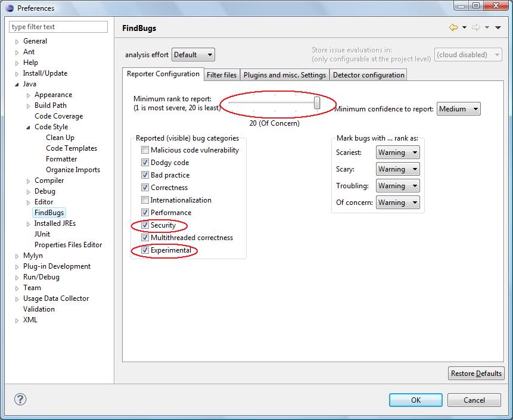Select Clean Up preferences page
Image resolution: width=513 pixels, height=420 pixels.
60,138
